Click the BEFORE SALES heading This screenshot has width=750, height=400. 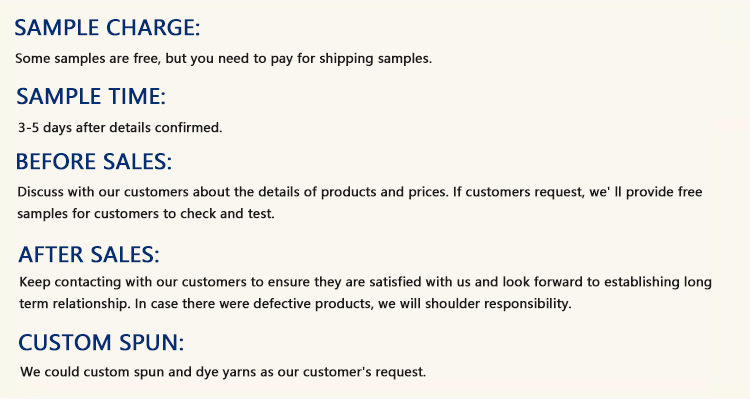click(94, 162)
